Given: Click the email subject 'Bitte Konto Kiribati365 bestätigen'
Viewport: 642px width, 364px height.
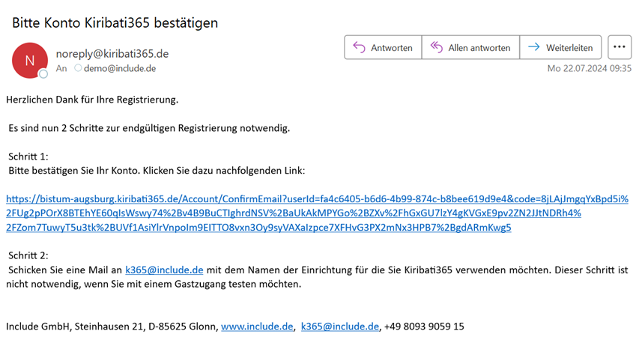Looking at the screenshot, I should (115, 22).
